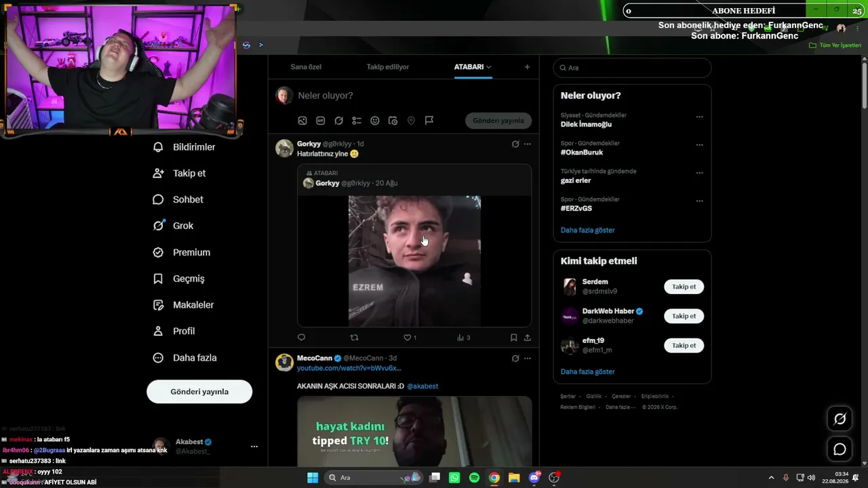Click the X search box Ara
This screenshot has height=488, width=868.
[x=632, y=68]
